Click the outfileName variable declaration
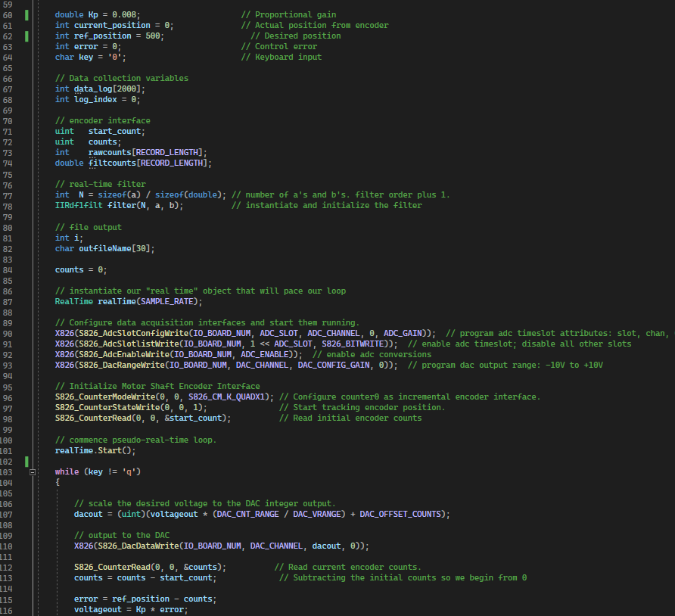675x616 pixels. pos(100,248)
